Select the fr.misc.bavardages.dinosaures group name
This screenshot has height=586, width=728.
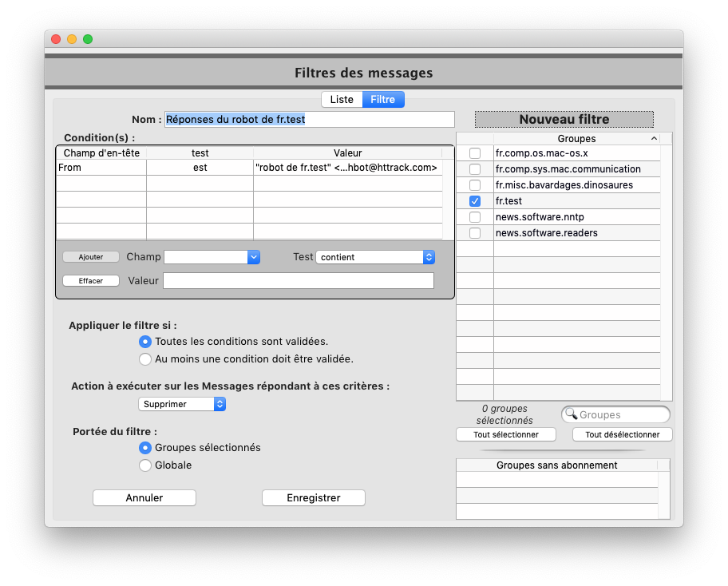(564, 184)
